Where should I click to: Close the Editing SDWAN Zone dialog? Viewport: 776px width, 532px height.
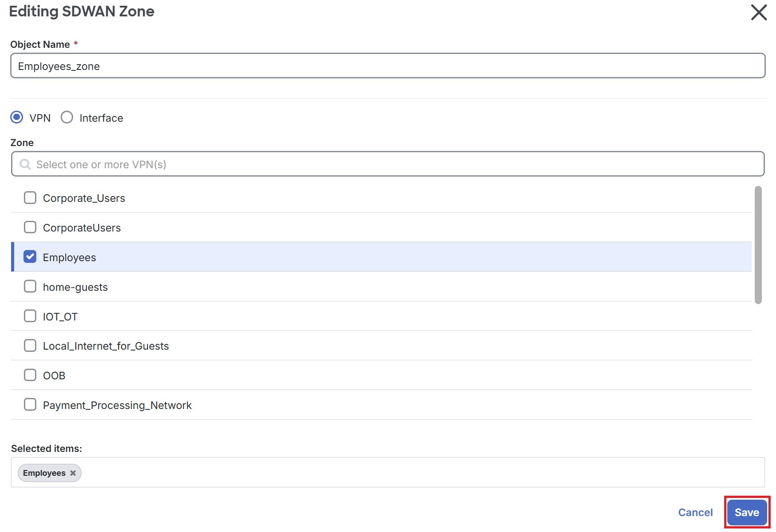click(758, 12)
